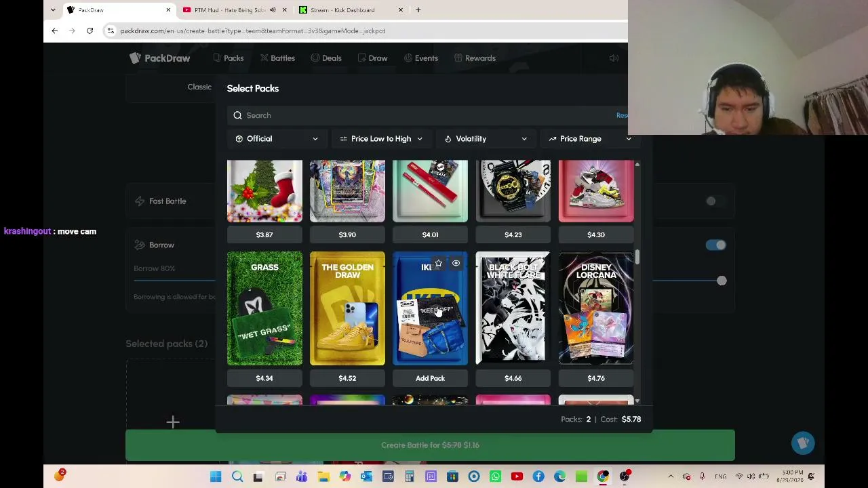Viewport: 868px width, 488px height.
Task: Select the Christmas stocking pack for $3.87
Action: pyautogui.click(x=264, y=191)
